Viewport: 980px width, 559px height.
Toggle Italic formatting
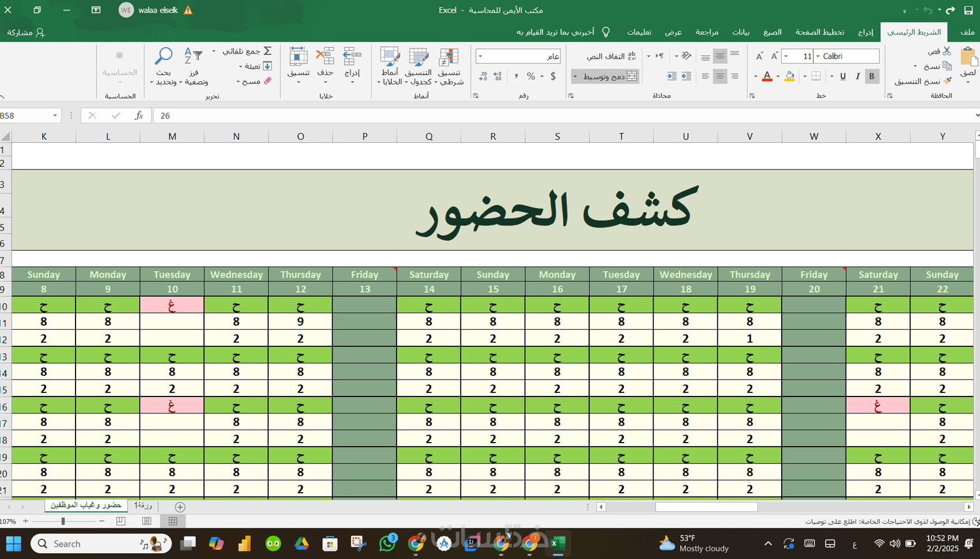pos(857,76)
